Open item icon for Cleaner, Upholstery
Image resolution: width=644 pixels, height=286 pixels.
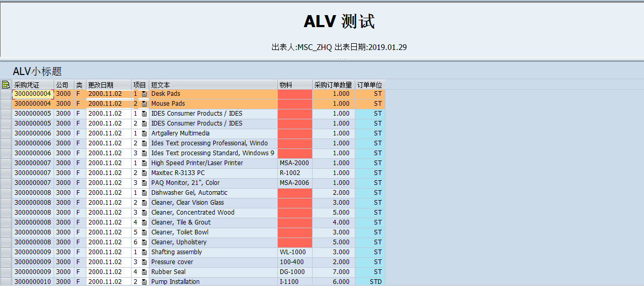[144, 242]
